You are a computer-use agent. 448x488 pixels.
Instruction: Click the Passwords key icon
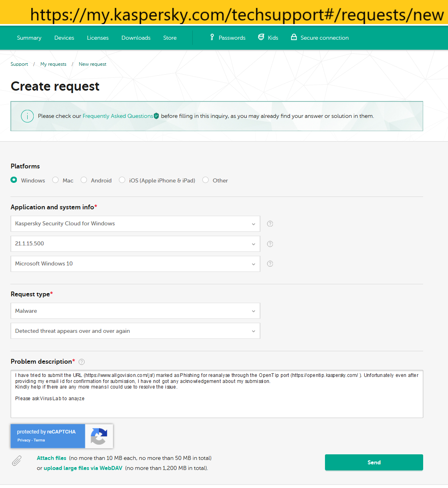coord(212,37)
